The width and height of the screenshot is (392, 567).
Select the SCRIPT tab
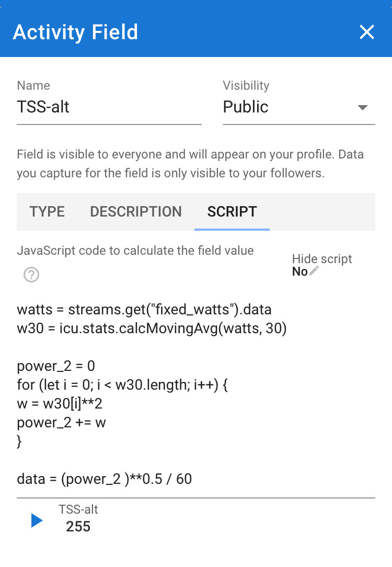(x=232, y=211)
